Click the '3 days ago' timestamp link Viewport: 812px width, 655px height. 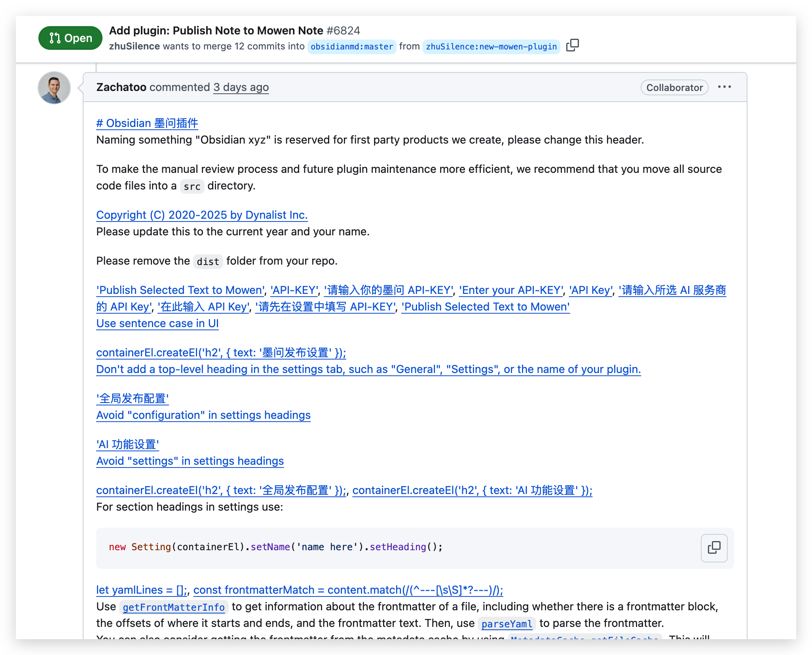pos(241,87)
